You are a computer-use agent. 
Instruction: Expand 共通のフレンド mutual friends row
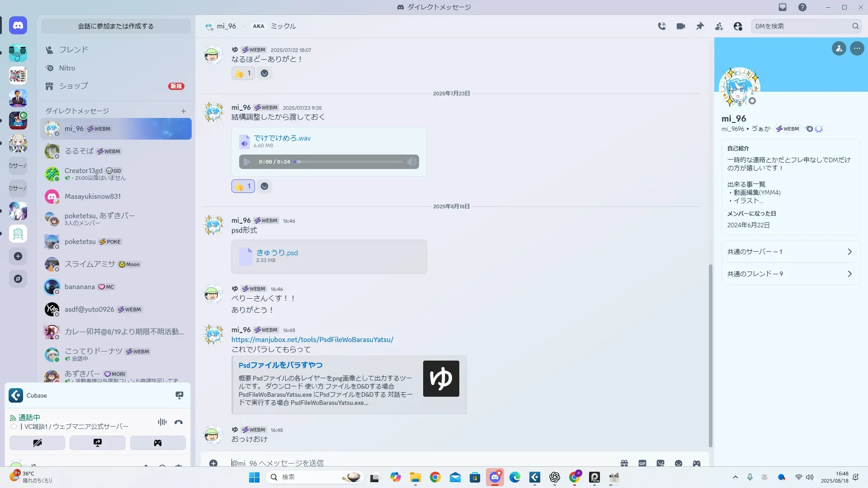click(791, 274)
